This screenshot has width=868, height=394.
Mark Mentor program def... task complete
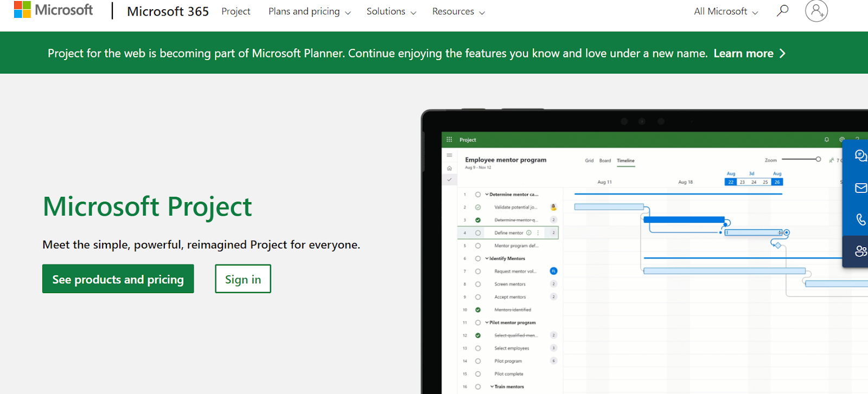tap(478, 246)
